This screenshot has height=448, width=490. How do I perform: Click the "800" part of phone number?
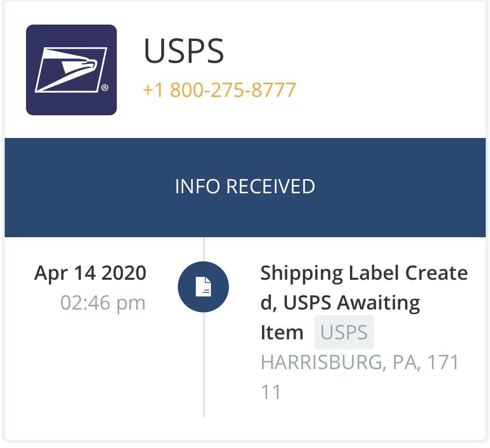click(187, 90)
